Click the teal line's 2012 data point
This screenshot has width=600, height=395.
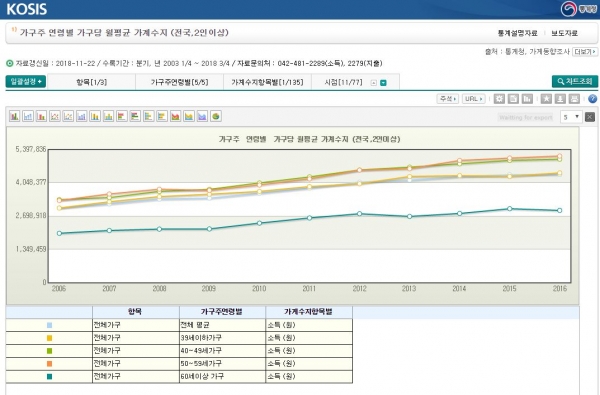359,214
